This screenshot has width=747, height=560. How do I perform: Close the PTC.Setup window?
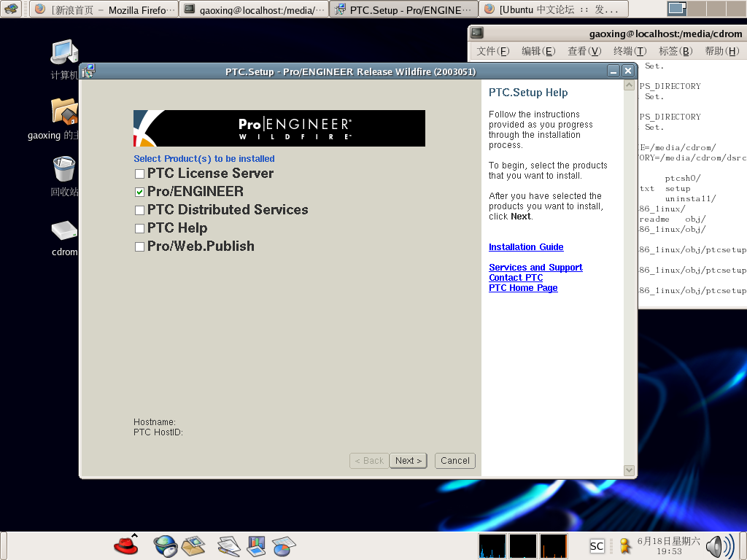pos(628,71)
